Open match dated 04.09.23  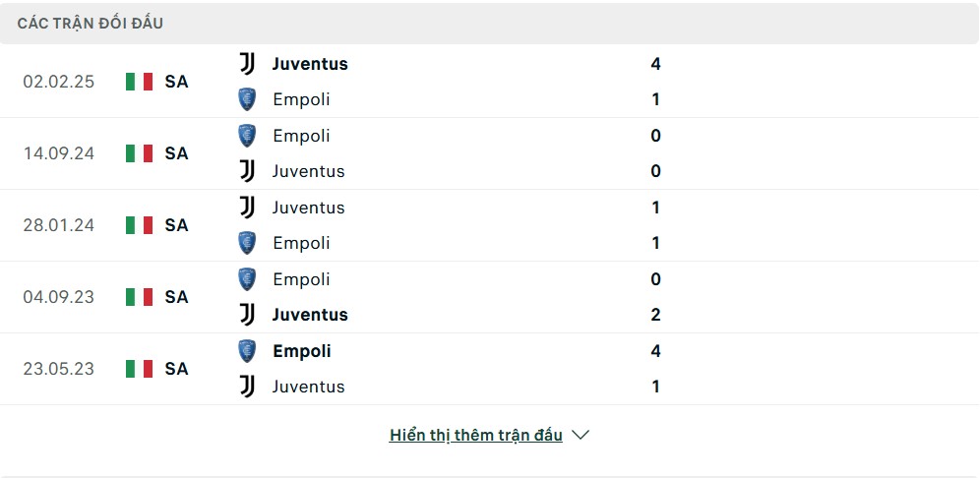click(x=59, y=297)
